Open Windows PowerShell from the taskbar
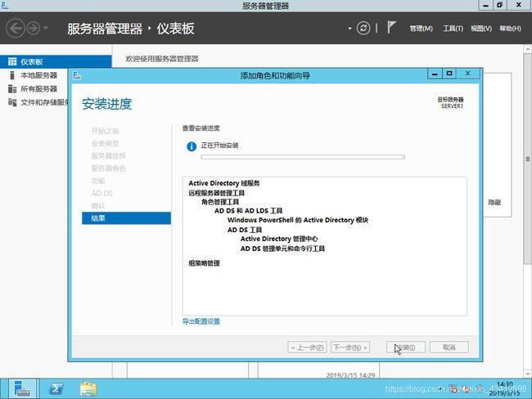Viewport: 532px width, 399px height. point(56,388)
